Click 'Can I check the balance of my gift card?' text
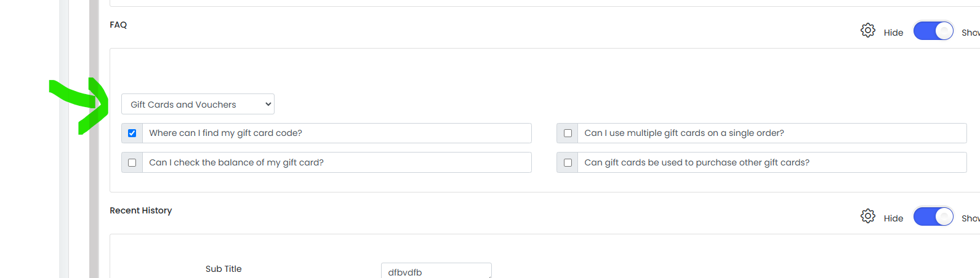980x278 pixels. click(x=236, y=162)
